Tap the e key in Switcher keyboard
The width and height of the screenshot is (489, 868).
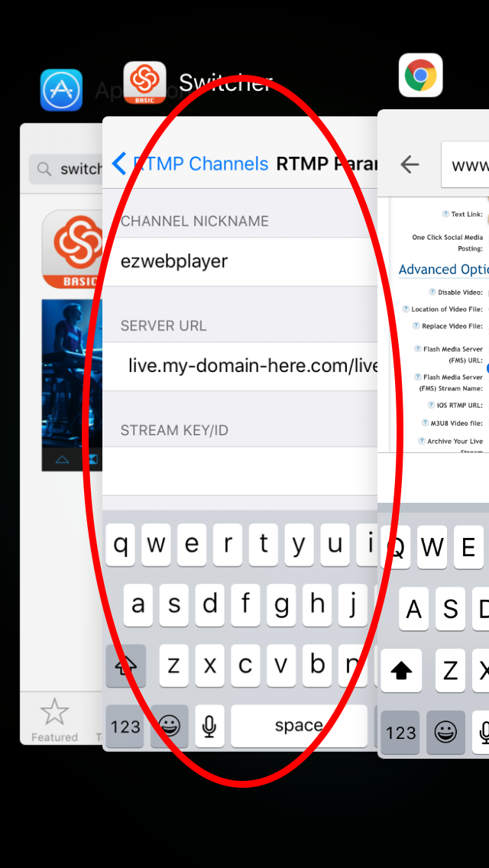tap(192, 546)
